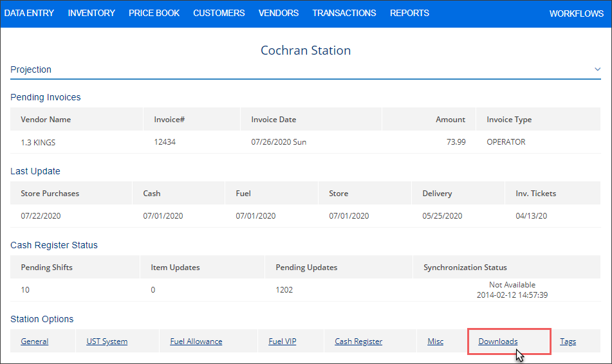Open Cash Register options link

(x=358, y=341)
